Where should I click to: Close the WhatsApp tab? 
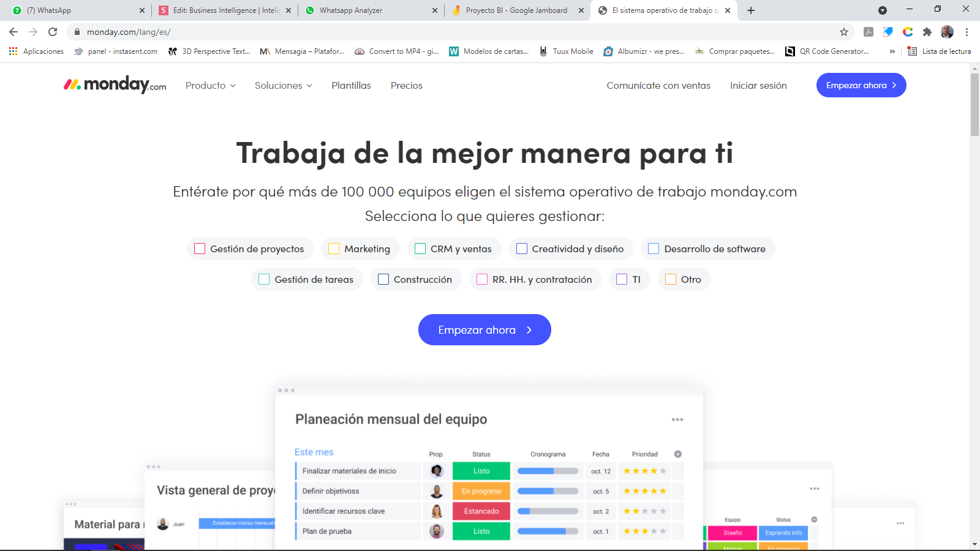(x=142, y=10)
